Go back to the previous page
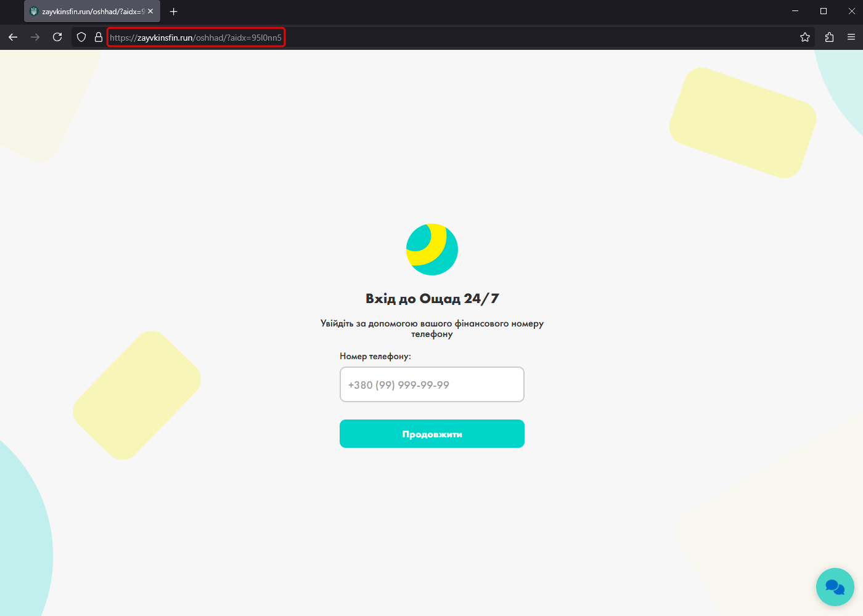This screenshot has height=616, width=863. (13, 38)
